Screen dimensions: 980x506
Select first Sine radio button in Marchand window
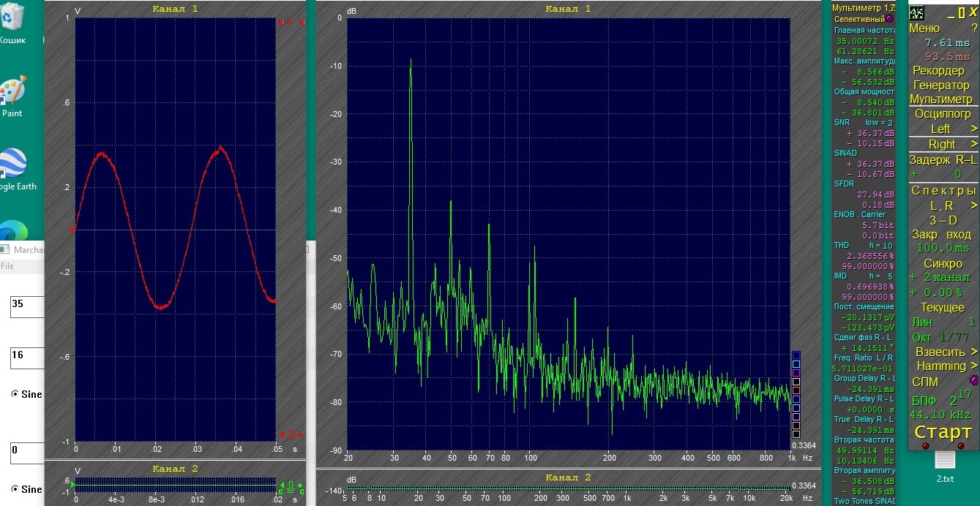(16, 394)
